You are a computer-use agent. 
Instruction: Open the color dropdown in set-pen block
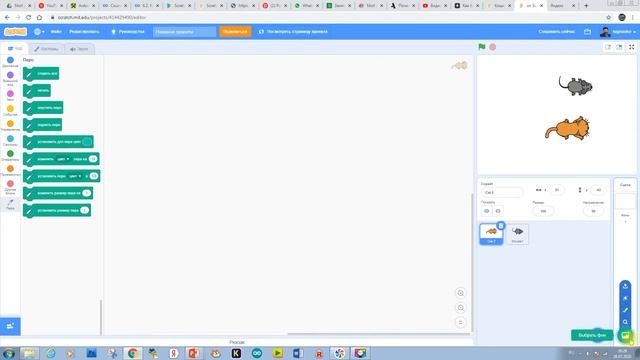75,176
